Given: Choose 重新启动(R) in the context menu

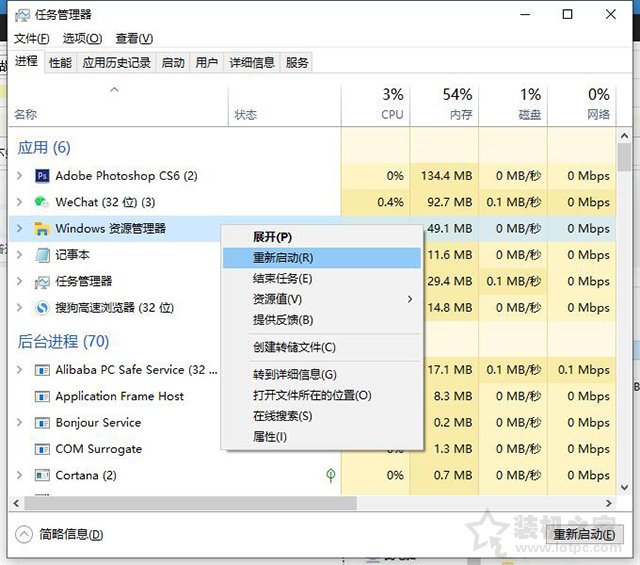Looking at the screenshot, I should [322, 258].
